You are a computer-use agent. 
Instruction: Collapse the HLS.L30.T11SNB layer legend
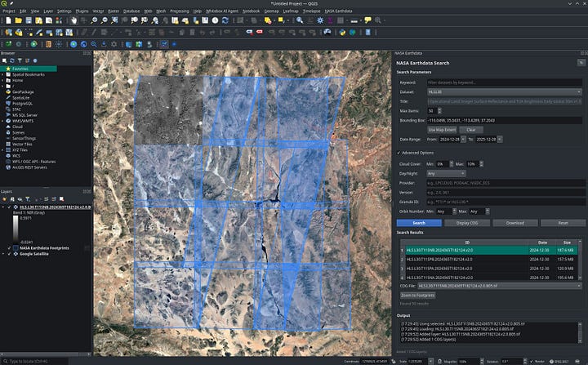[3, 207]
